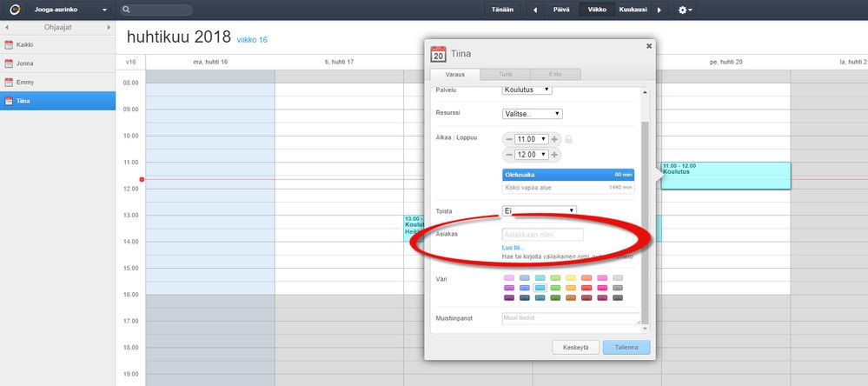Click dialog scrollbar up arrow
This screenshot has height=386, width=868.
coord(645,92)
